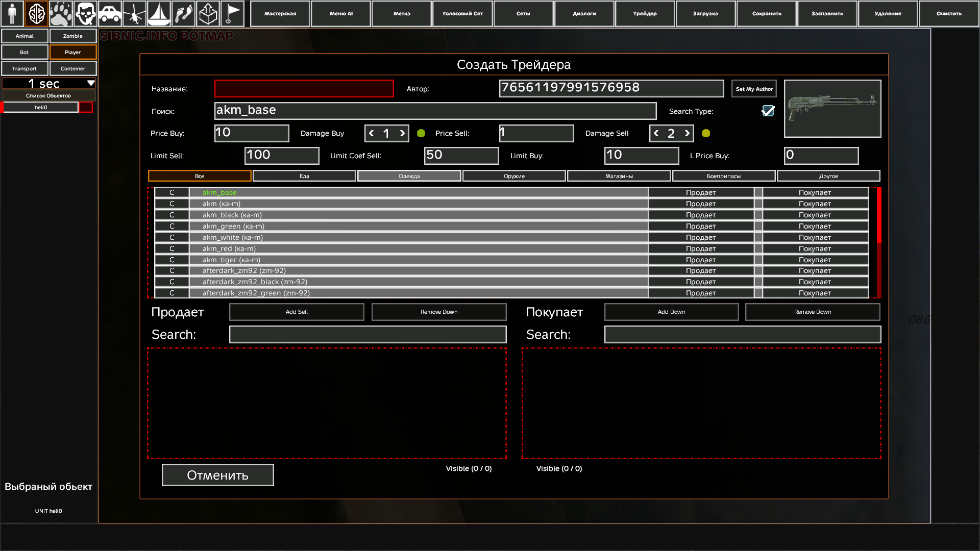Image resolution: width=980 pixels, height=551 pixels.
Task: Switch to the Оружие category tab
Action: point(514,176)
